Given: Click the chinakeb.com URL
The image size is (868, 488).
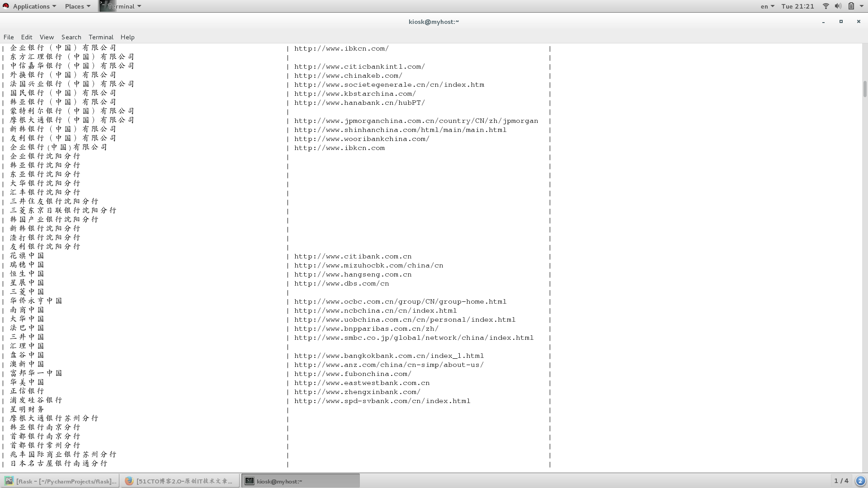Looking at the screenshot, I should tap(348, 75).
